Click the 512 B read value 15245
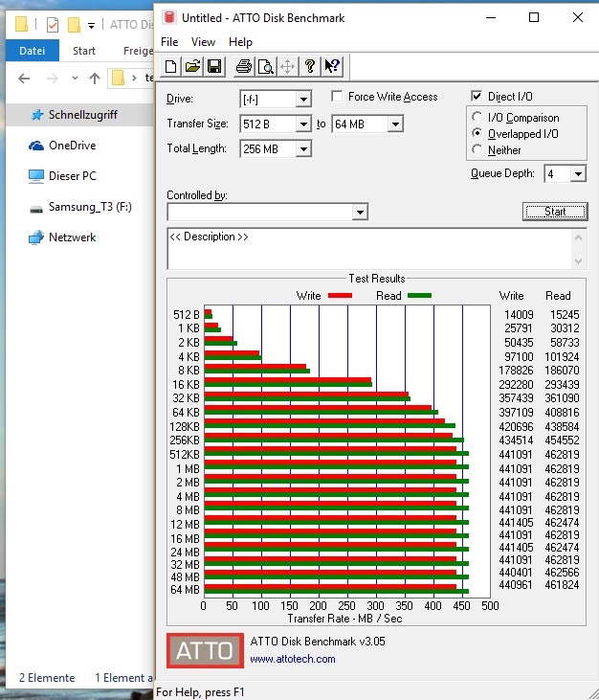The height and width of the screenshot is (700, 599). click(565, 315)
